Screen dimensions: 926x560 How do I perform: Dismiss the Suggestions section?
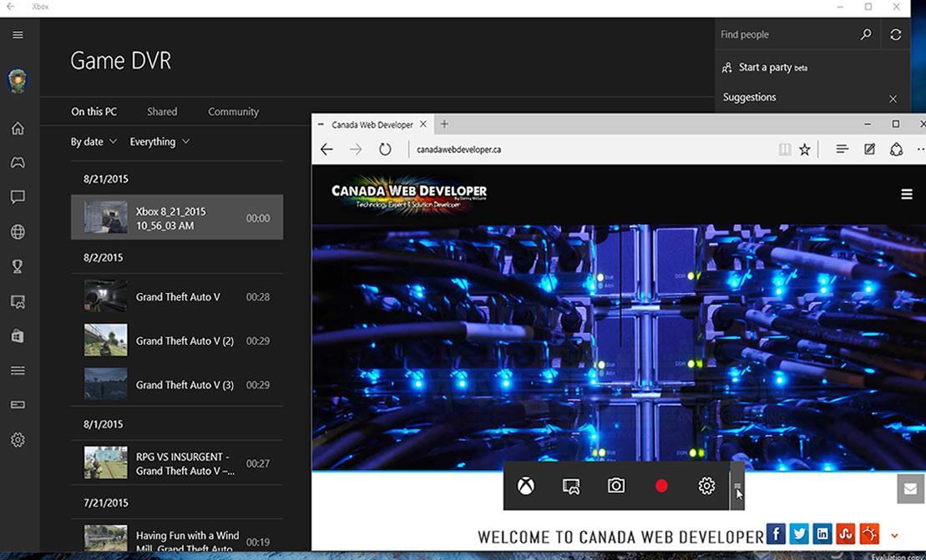[x=893, y=98]
